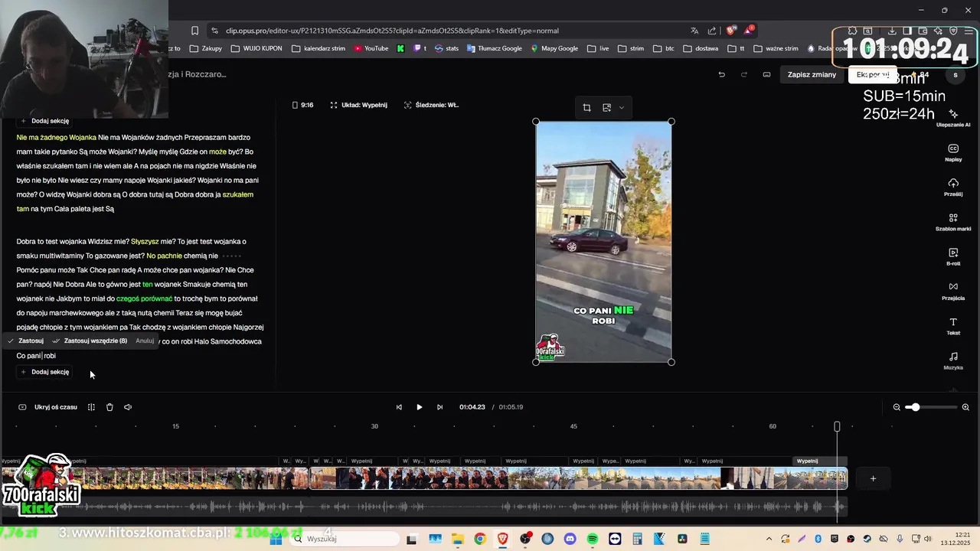Click the video preview frame
Image resolution: width=980 pixels, height=551 pixels.
[603, 242]
